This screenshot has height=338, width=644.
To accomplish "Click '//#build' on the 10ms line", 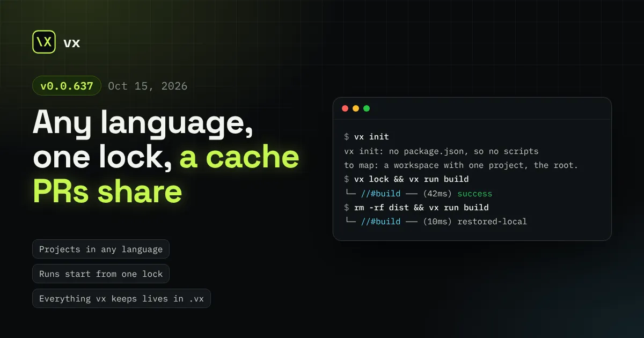I will click(x=380, y=222).
